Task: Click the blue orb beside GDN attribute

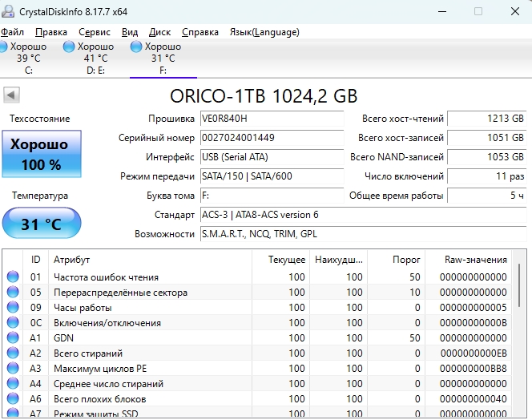Action: click(x=13, y=338)
